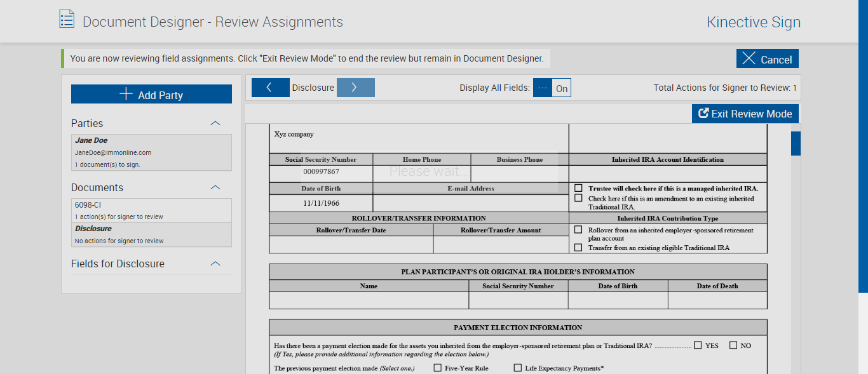Click the E-mail Address empty field
Viewport: 868px width, 374px height.
tap(471, 203)
